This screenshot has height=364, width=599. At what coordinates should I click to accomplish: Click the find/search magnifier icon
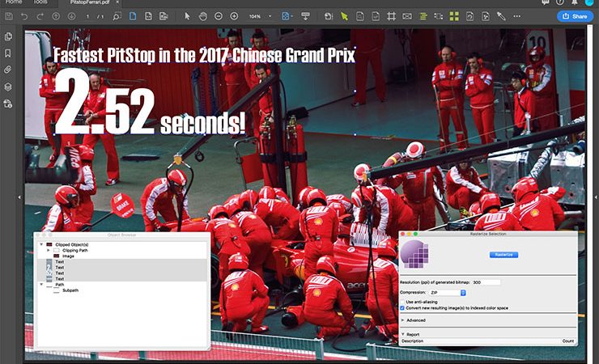pyautogui.click(x=117, y=16)
